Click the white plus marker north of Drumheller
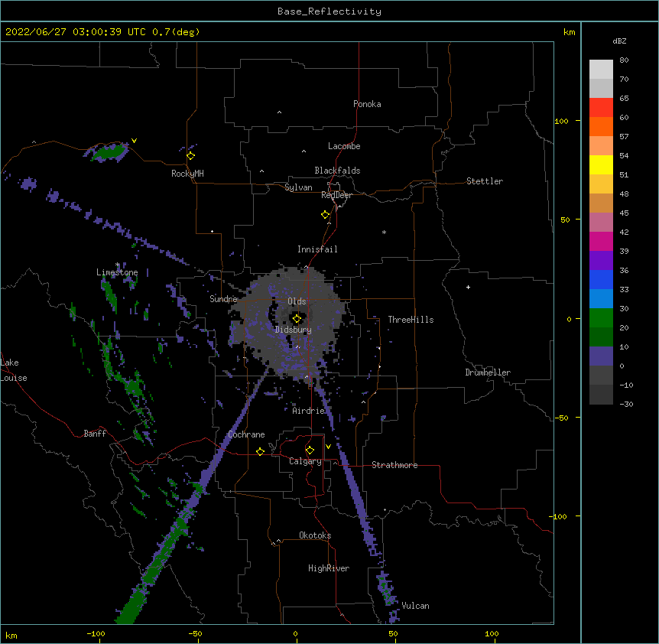The width and height of the screenshot is (659, 644). (468, 287)
